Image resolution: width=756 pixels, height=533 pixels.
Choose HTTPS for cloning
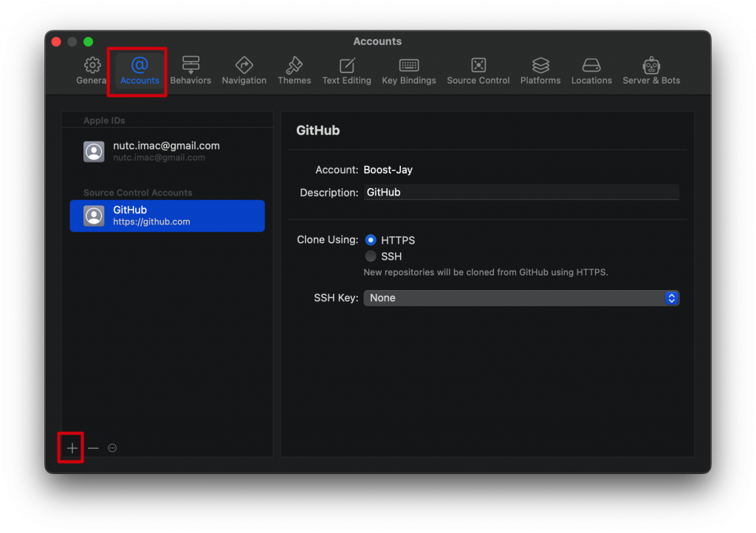pyautogui.click(x=371, y=240)
